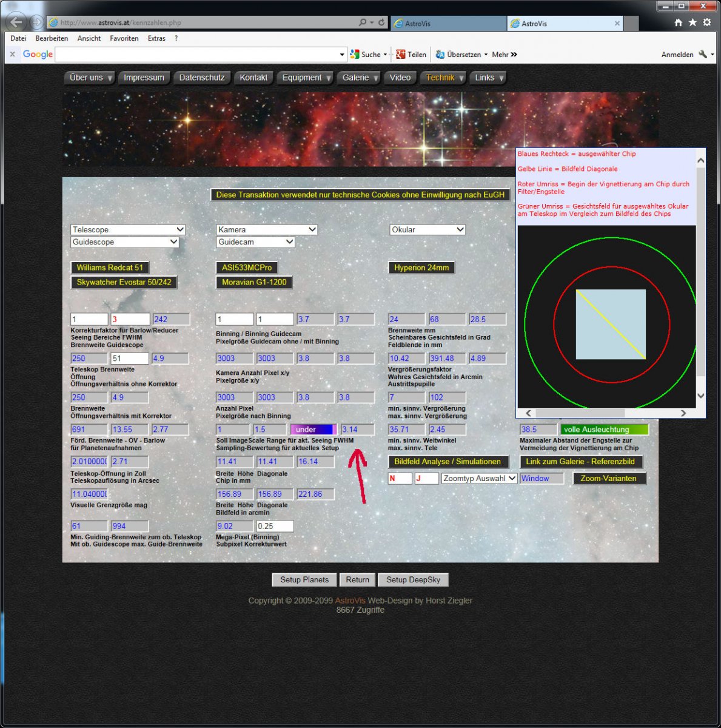
Task: Switch to the first AstroVis tab
Action: point(448,24)
